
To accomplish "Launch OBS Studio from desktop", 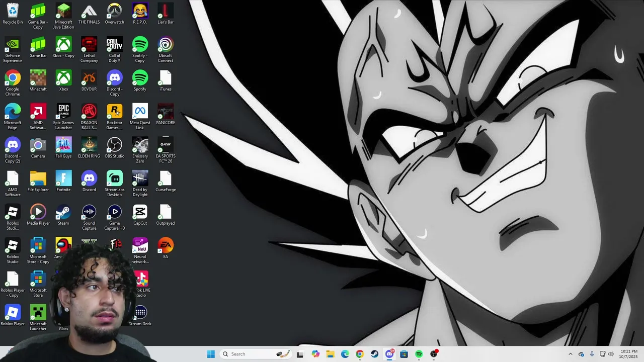I will point(114,148).
